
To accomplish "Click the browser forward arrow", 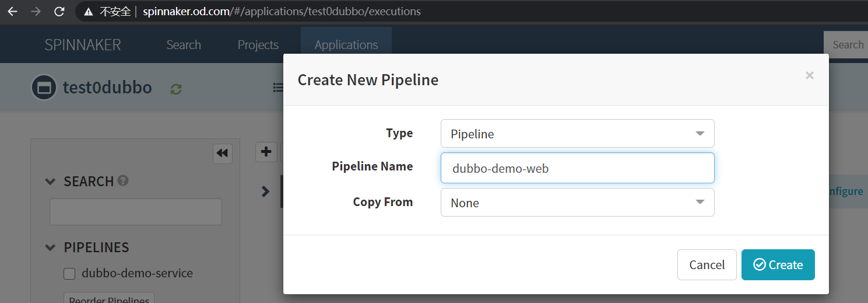I will (x=36, y=12).
